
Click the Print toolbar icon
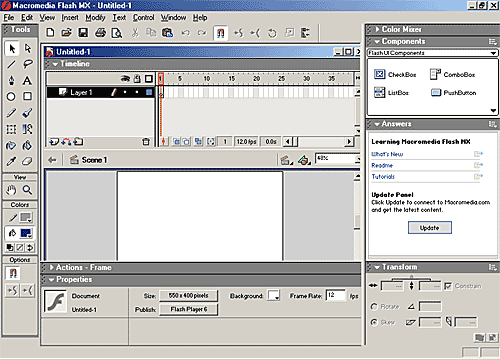tap(100, 32)
